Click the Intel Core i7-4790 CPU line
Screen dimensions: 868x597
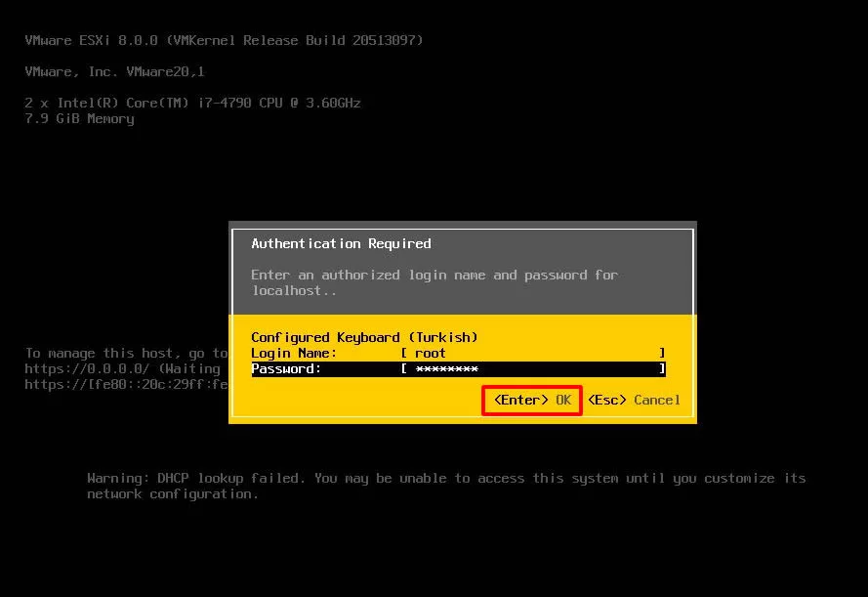tap(192, 103)
